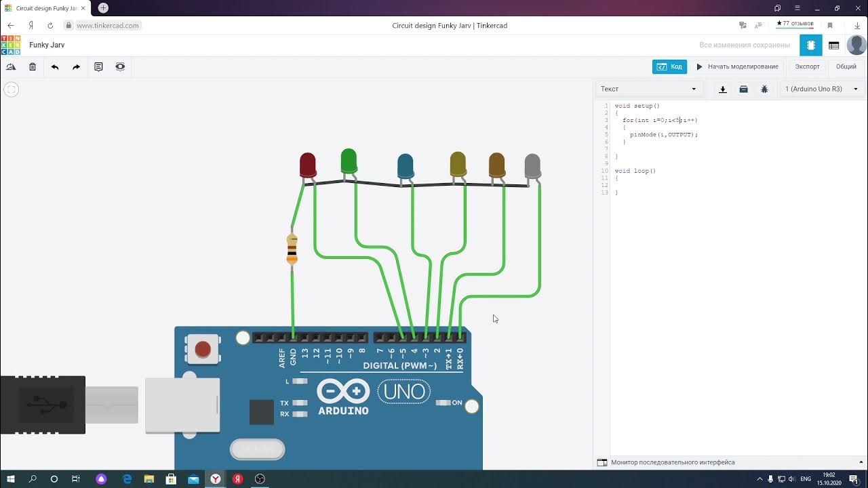
Task: Open the page translate icon
Action: pyautogui.click(x=759, y=26)
